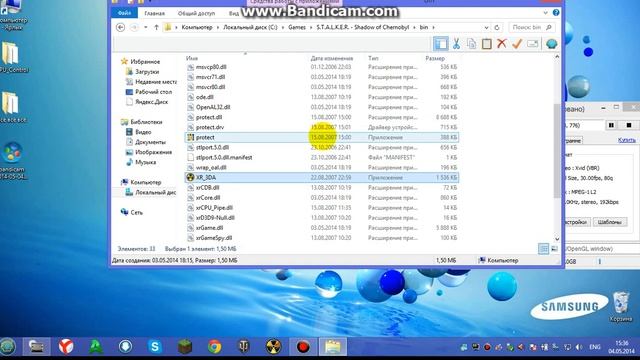Click the vertical scrollbar of file list

point(557,151)
